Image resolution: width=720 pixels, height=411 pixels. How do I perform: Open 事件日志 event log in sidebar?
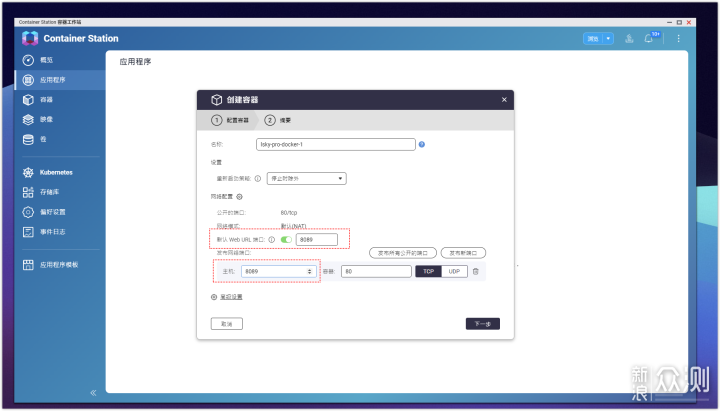[51, 232]
